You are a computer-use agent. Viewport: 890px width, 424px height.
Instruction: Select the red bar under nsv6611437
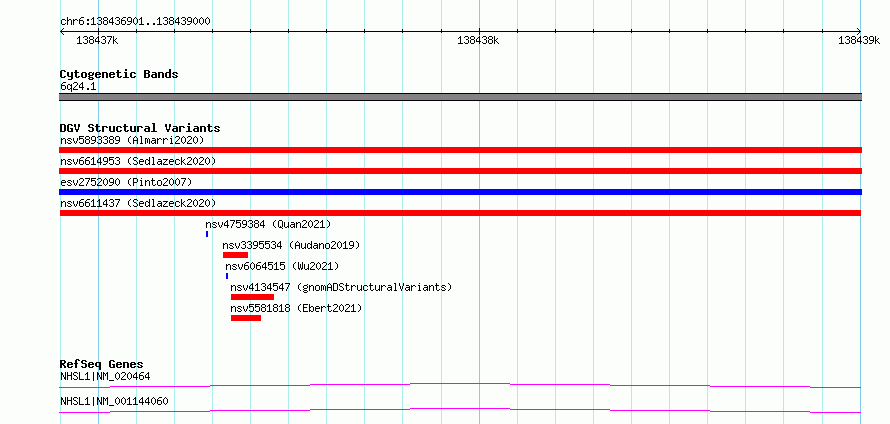(460, 213)
